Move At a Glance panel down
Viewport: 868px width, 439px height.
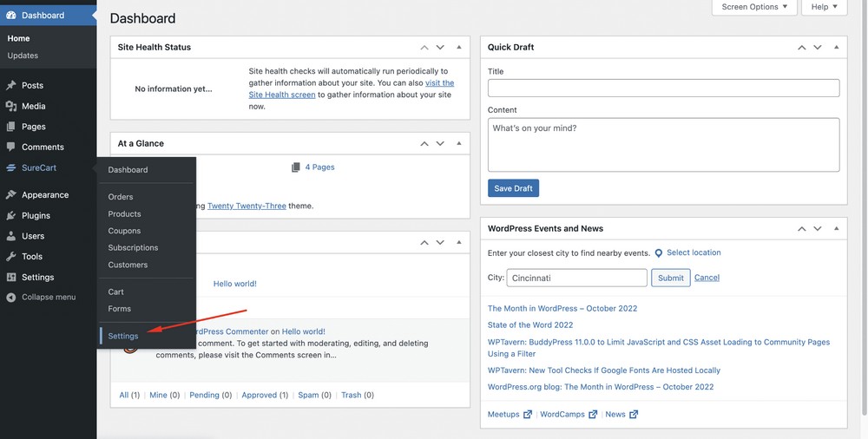point(440,144)
